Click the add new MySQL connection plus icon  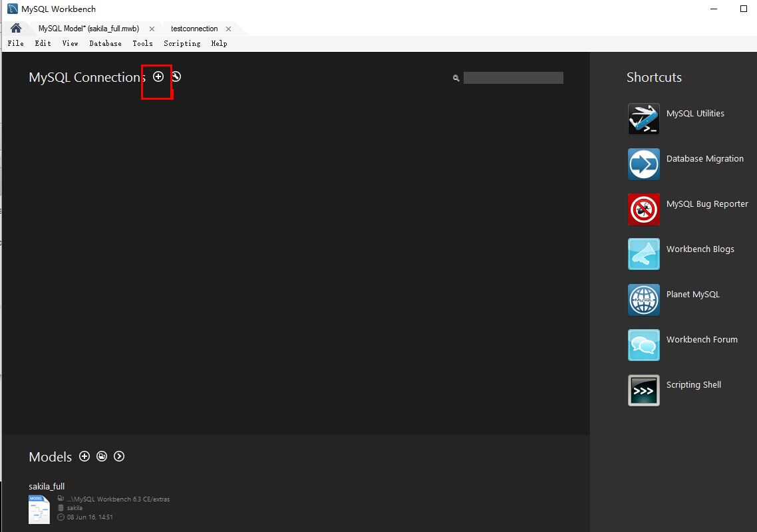pos(158,76)
